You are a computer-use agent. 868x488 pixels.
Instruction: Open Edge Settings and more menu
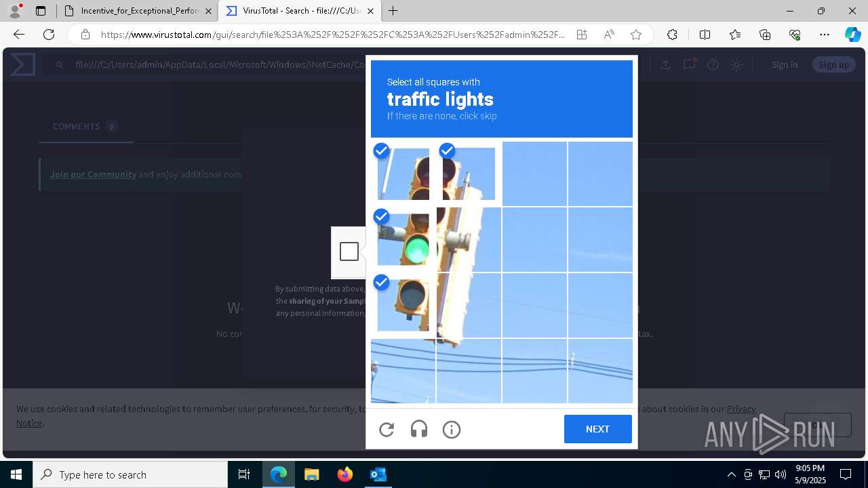pyautogui.click(x=825, y=35)
